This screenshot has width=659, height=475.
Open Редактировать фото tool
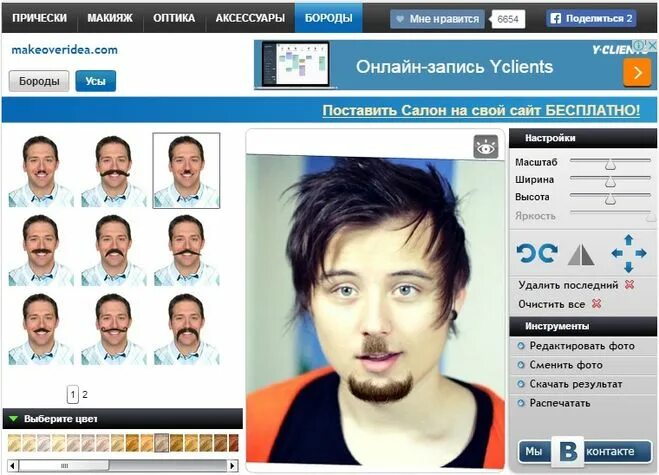pyautogui.click(x=582, y=346)
